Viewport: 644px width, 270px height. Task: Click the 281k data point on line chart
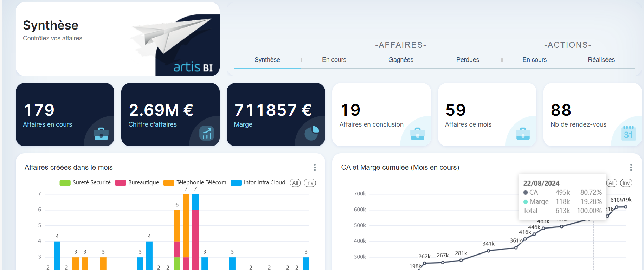pos(461,261)
